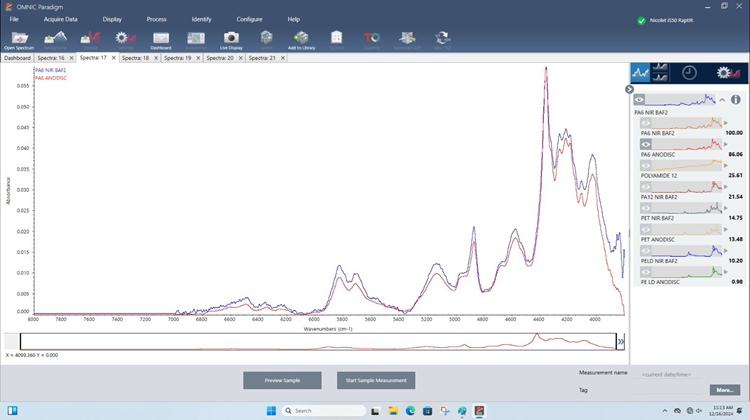Click the Preview Sample button
Image resolution: width=750 pixels, height=420 pixels.
coord(282,380)
